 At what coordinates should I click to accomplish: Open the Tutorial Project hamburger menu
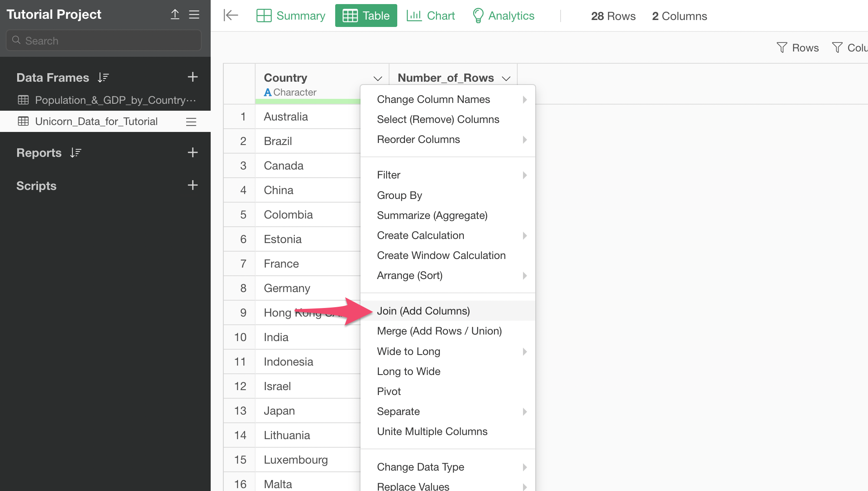[194, 15]
